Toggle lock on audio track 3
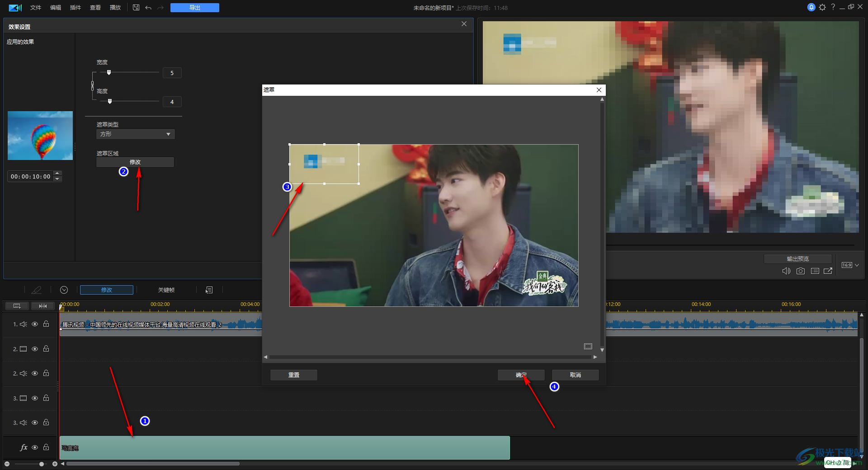Image resolution: width=868 pixels, height=470 pixels. [x=46, y=422]
